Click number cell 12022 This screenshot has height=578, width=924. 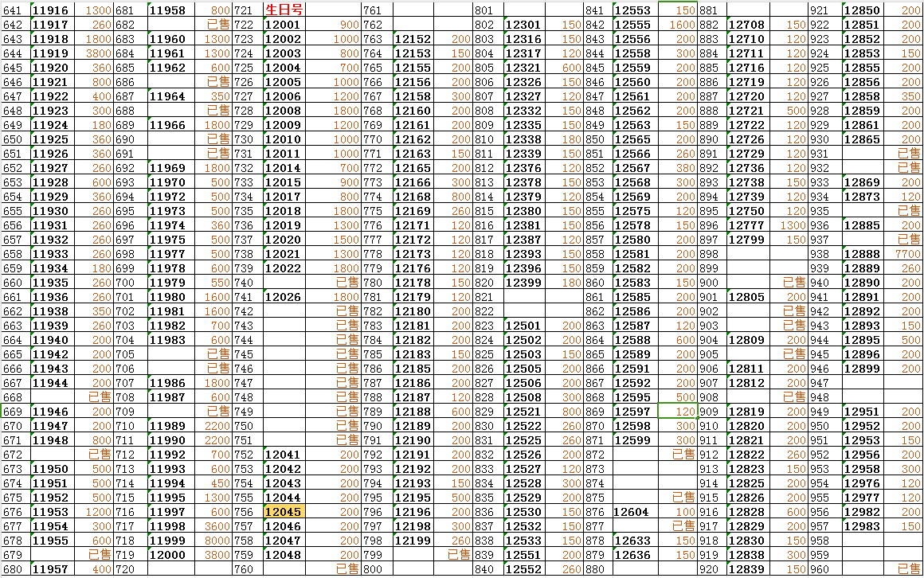click(x=284, y=268)
